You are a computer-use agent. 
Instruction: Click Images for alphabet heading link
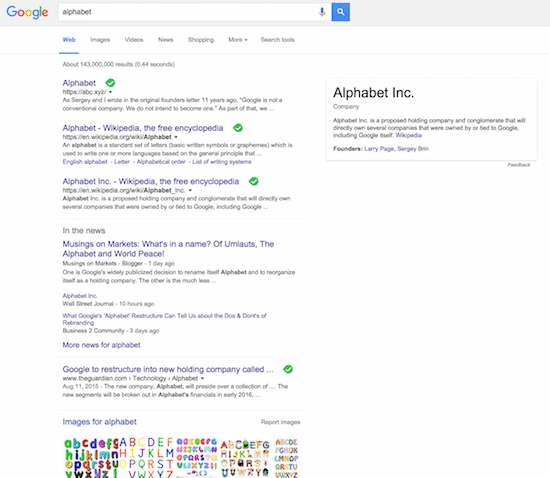[100, 422]
